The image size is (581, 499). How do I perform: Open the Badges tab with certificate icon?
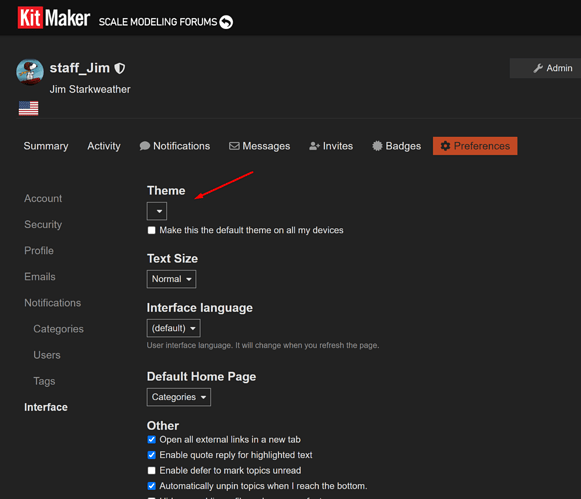(396, 146)
